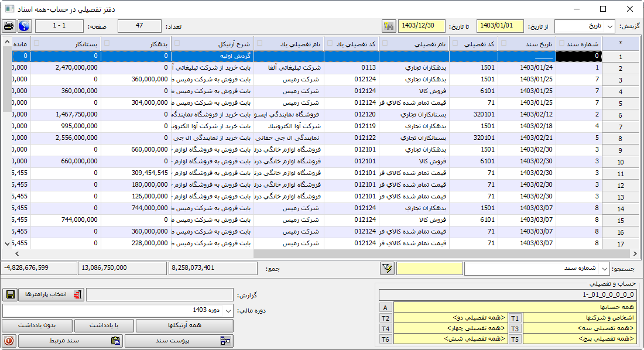Image resolution: width=644 pixels, height=350 pixels.
Task: Click the filter funnel icon beside the search box
Action: (x=388, y=267)
